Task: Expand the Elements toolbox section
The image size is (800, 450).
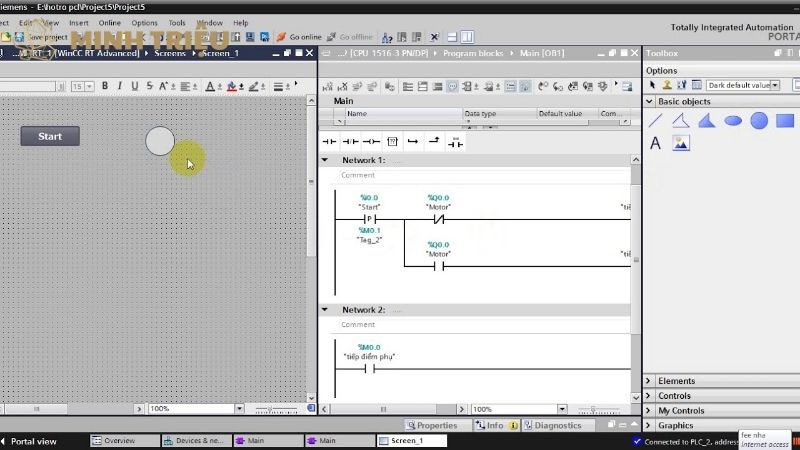Action: (x=649, y=381)
